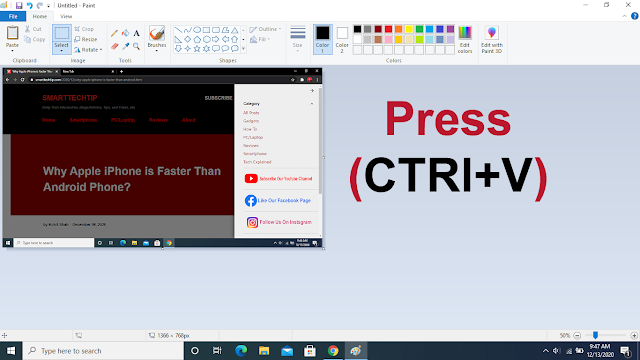Pick the orange color swatch

click(x=398, y=29)
